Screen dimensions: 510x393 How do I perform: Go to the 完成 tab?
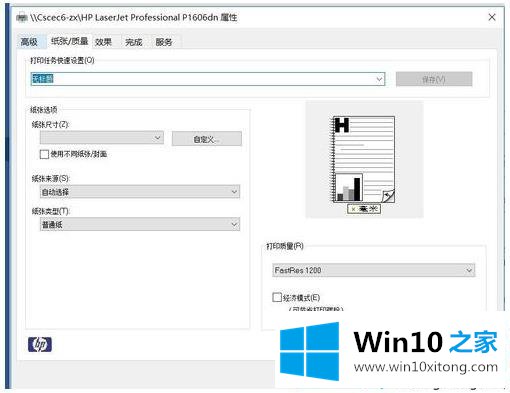[134, 42]
